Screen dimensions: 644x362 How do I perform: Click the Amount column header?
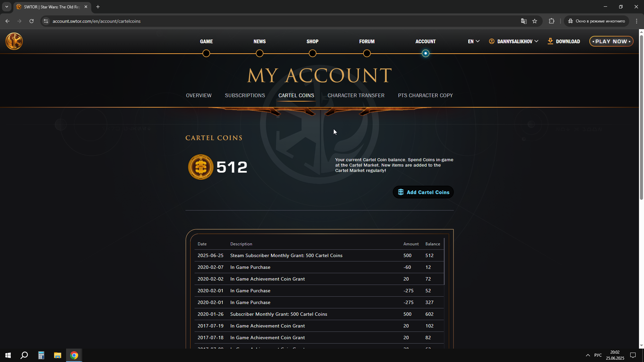click(x=411, y=244)
